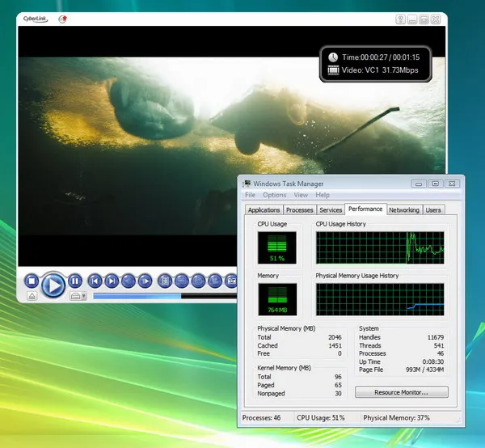The height and width of the screenshot is (448, 485).
Task: Click the Video: VC1 31.73Mbps text
Action: point(380,70)
